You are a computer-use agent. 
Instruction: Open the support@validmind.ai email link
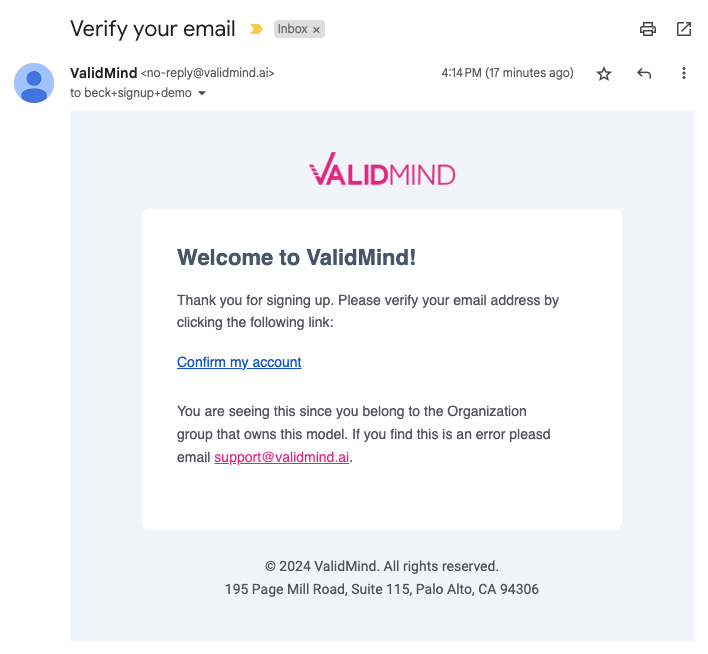[282, 458]
